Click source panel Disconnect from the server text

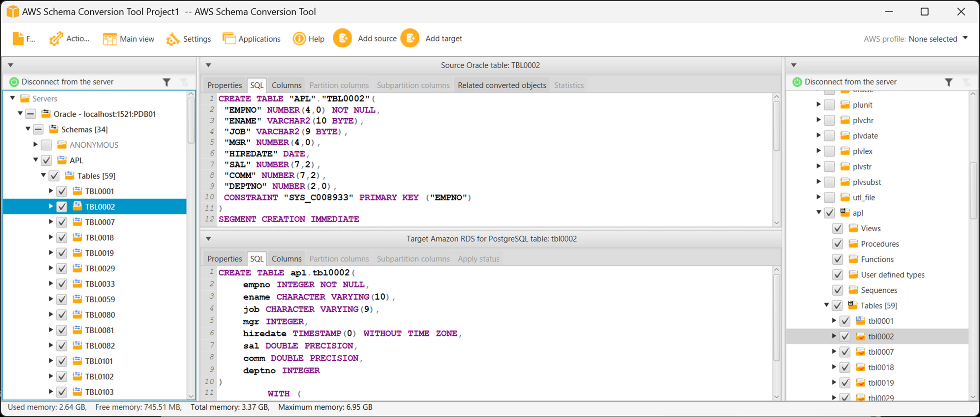(x=67, y=82)
